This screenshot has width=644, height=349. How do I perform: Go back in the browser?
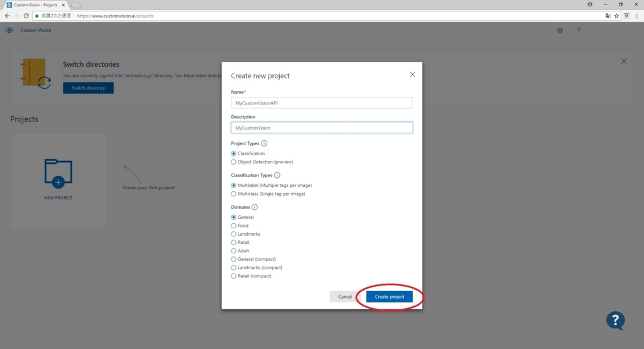pos(7,16)
